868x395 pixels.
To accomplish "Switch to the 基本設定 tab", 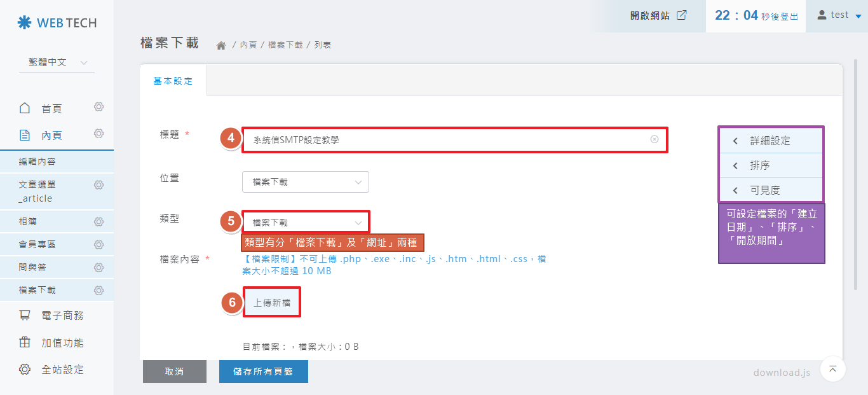I will tap(173, 81).
